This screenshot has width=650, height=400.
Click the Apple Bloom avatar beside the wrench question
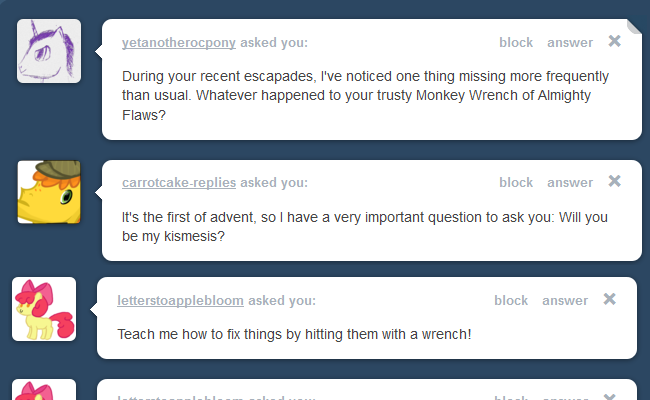(x=44, y=309)
